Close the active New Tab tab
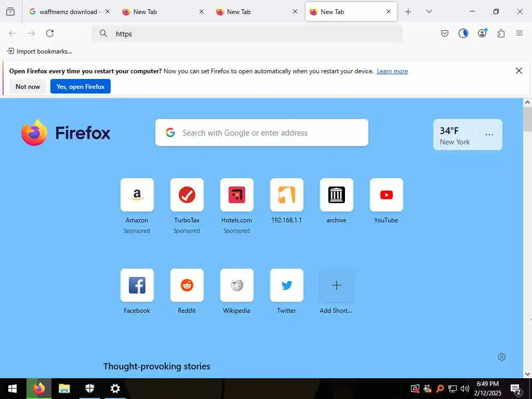 pyautogui.click(x=389, y=11)
